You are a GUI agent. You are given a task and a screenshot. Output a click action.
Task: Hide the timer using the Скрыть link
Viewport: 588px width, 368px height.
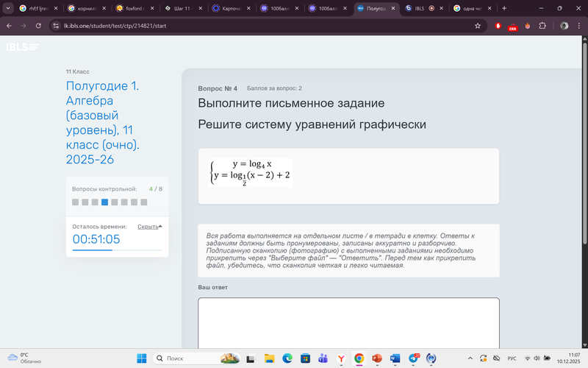148,227
